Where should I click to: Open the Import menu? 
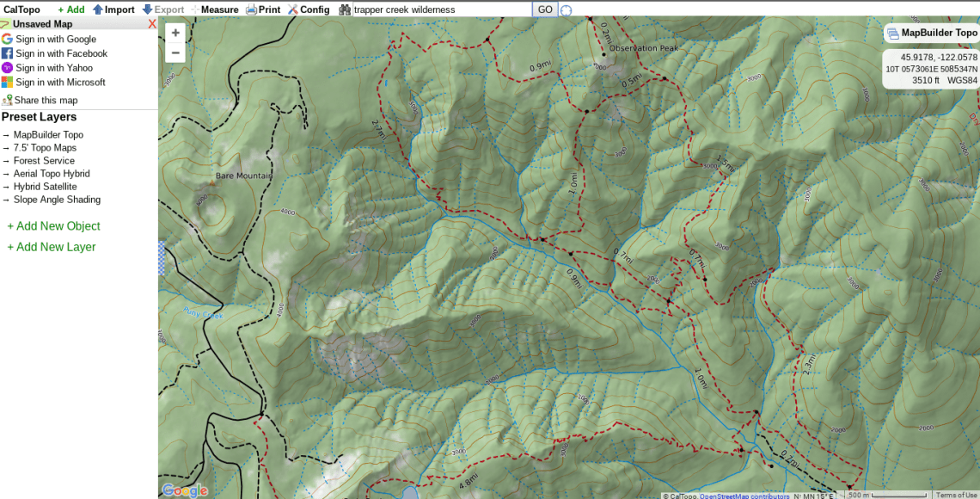pos(113,9)
